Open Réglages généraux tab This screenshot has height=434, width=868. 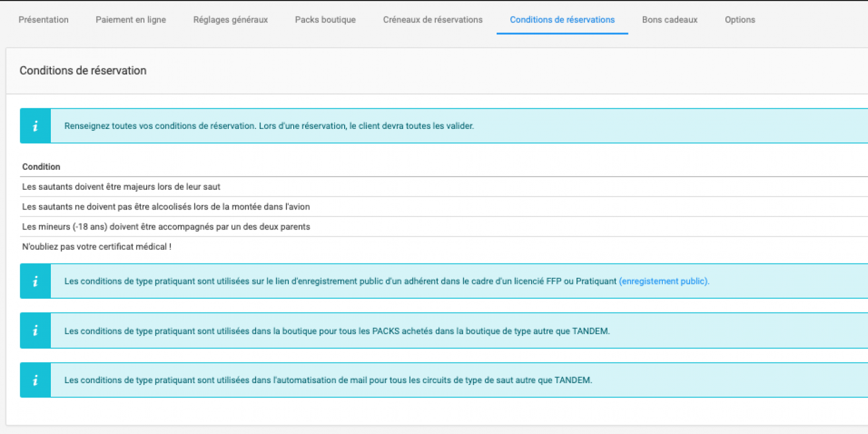pos(231,20)
